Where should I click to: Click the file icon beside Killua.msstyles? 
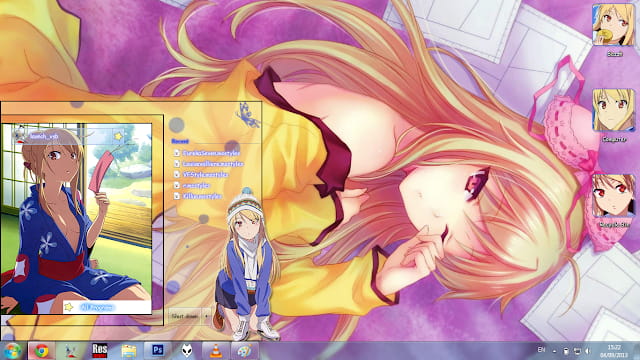(176, 196)
